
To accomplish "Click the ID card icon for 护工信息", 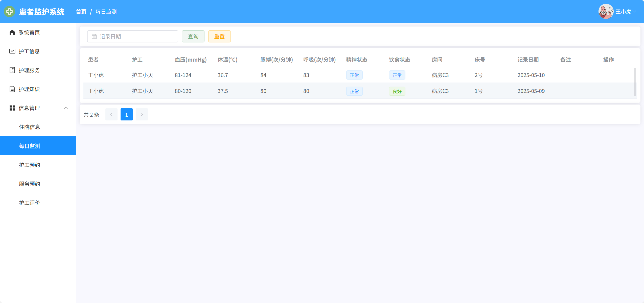I will click(x=12, y=51).
